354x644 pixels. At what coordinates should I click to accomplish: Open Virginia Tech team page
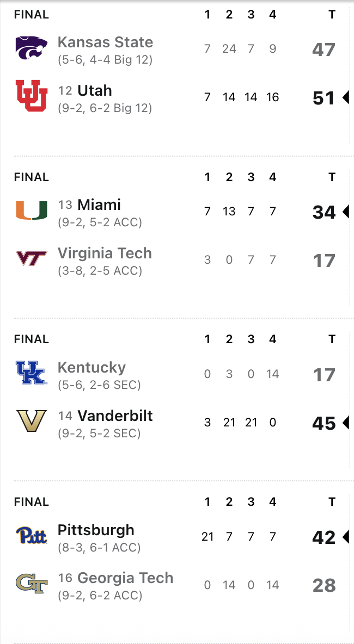[x=105, y=253]
